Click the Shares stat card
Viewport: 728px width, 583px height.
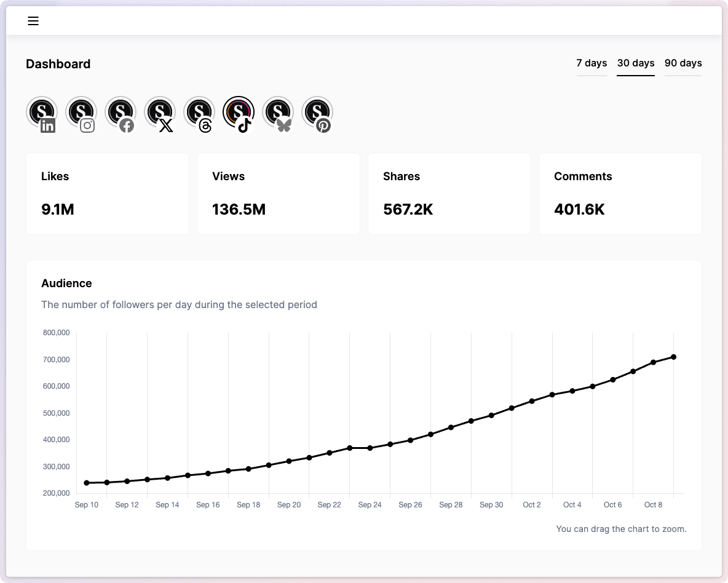(x=449, y=194)
